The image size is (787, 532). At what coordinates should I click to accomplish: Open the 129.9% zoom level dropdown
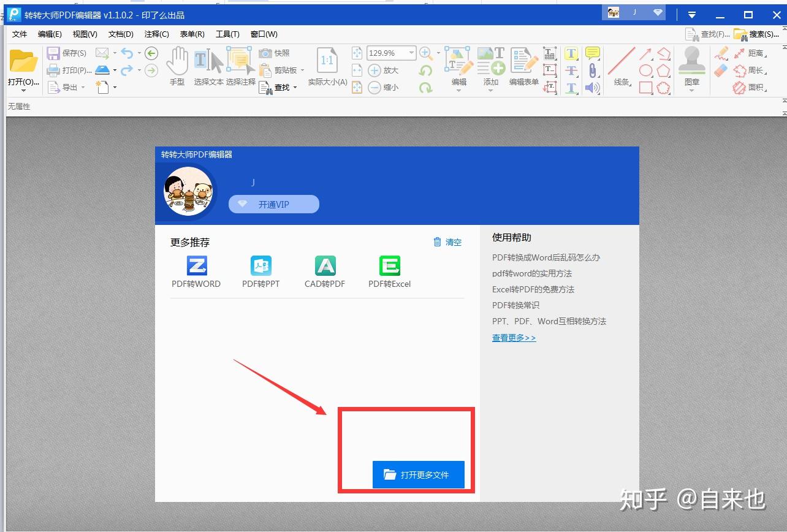[x=412, y=53]
